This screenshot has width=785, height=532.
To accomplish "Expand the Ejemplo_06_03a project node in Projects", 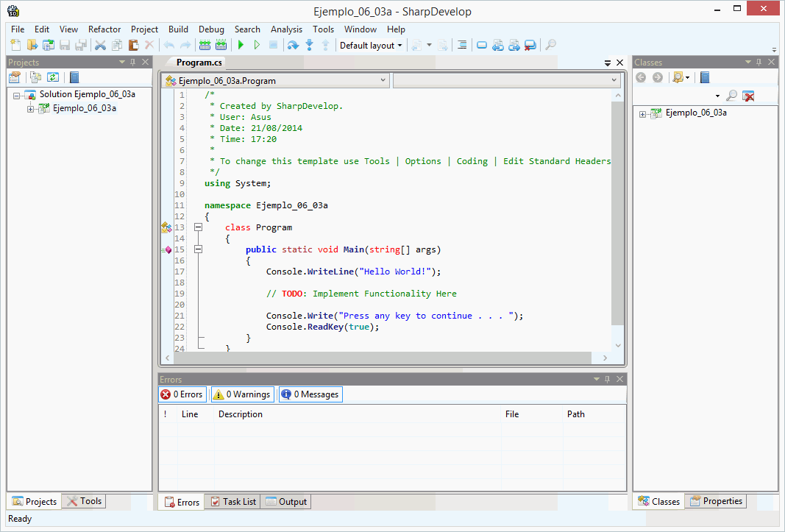I will click(30, 109).
